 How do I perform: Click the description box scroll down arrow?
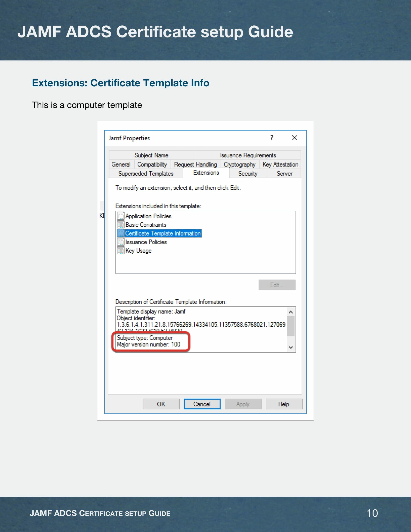[290, 347]
